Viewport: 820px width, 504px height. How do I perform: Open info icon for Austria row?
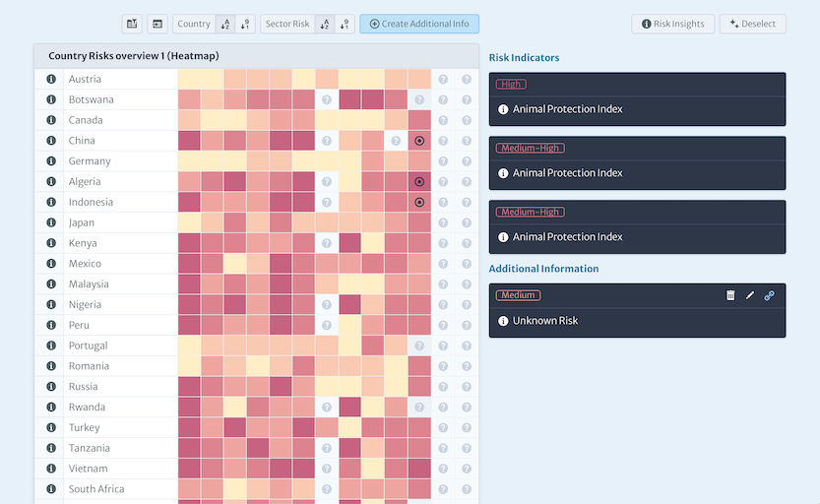[x=50, y=80]
